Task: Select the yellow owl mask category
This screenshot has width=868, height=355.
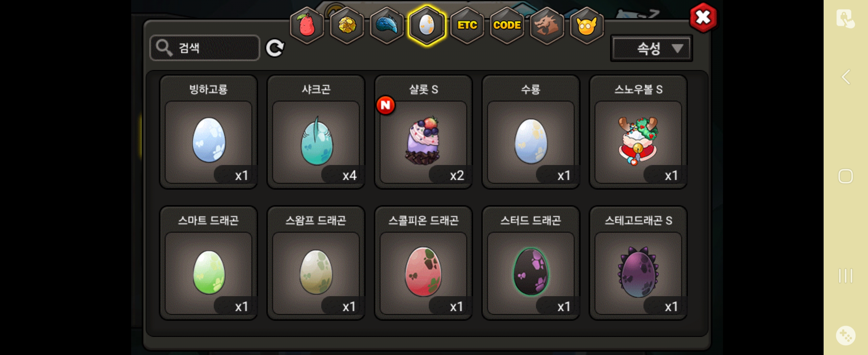Action: [587, 26]
